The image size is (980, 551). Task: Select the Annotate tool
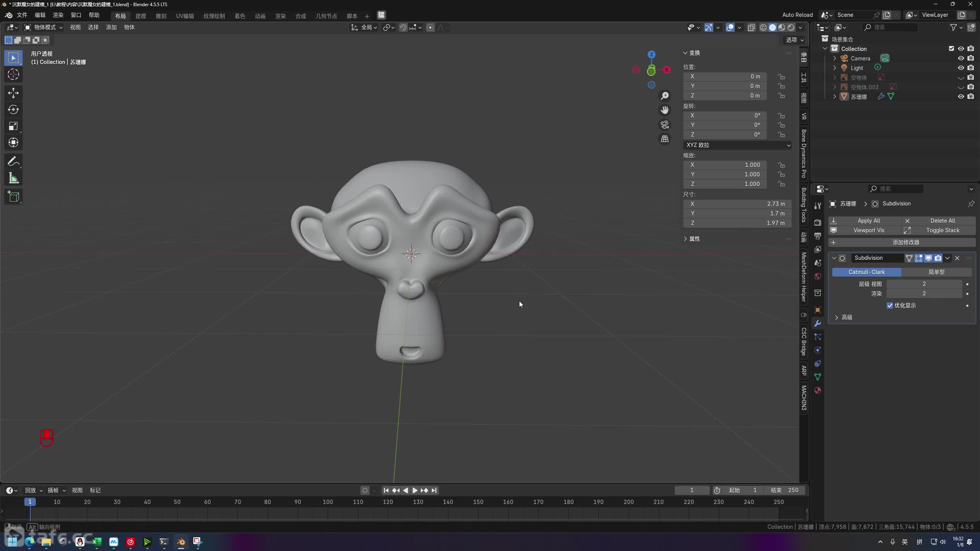[x=13, y=161]
